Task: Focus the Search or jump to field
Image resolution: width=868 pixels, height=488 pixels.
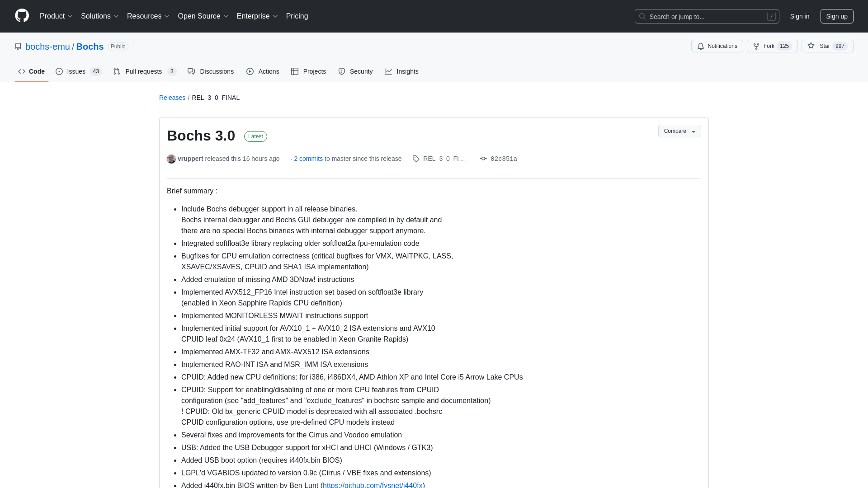Action: pos(707,16)
